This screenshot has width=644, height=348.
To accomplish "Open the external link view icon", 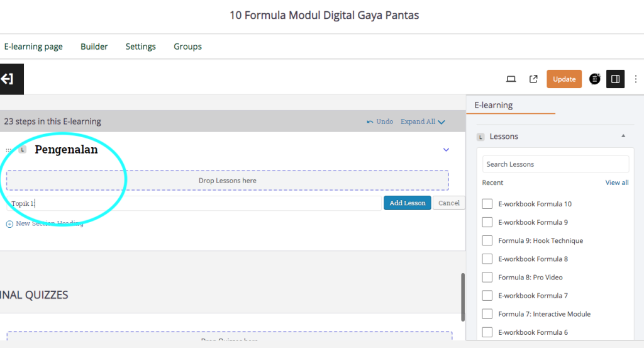I will pos(533,79).
